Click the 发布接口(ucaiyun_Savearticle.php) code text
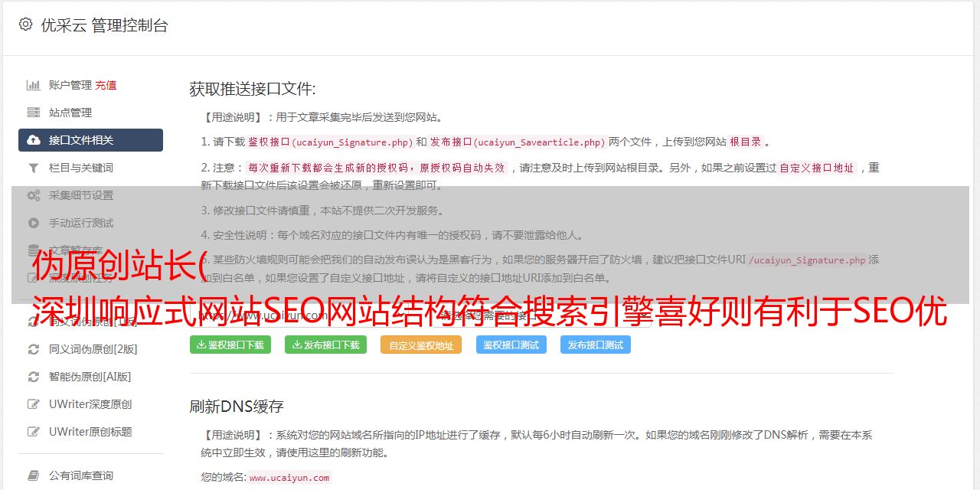The image size is (980, 490). 518,142
